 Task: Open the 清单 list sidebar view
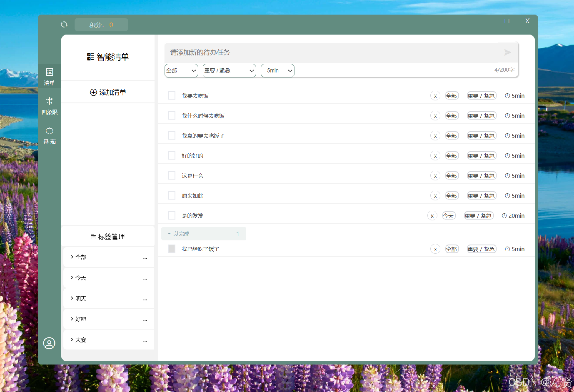49,76
